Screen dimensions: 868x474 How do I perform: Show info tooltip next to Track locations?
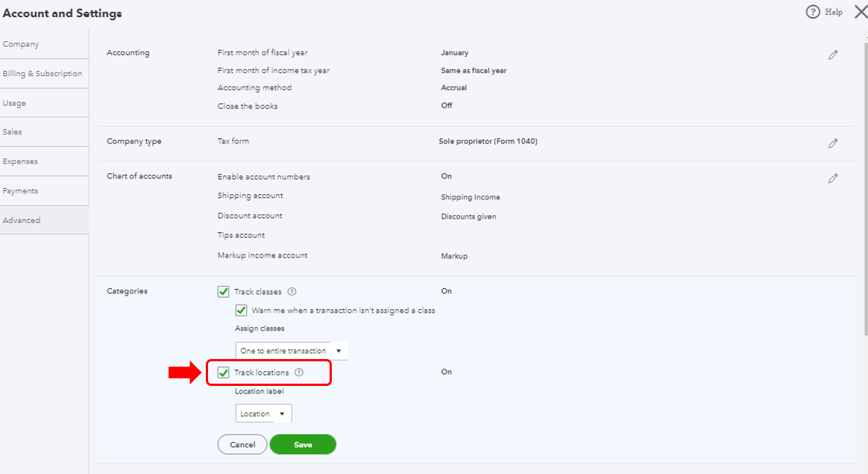[x=299, y=372]
